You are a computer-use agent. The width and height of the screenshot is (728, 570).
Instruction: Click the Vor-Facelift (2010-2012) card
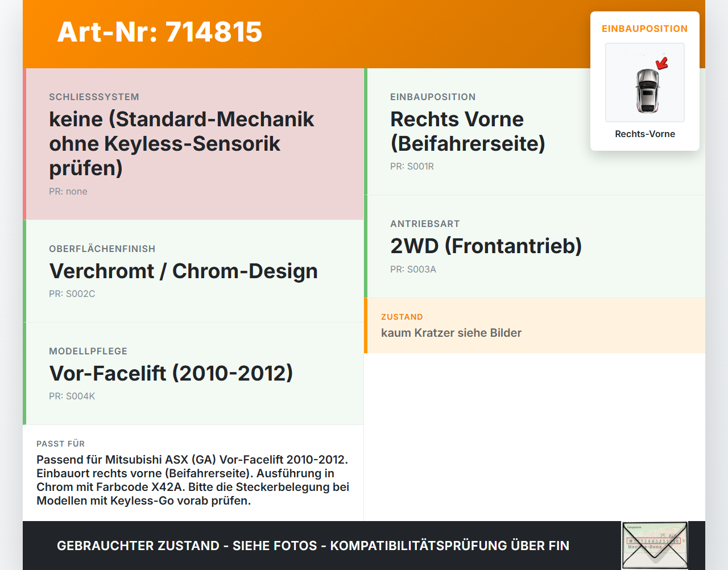[x=193, y=374]
